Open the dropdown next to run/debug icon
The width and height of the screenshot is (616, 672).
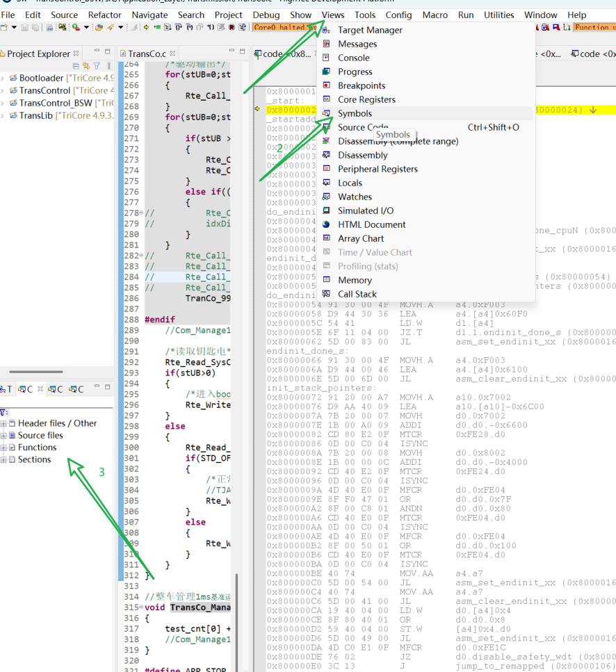[x=86, y=27]
